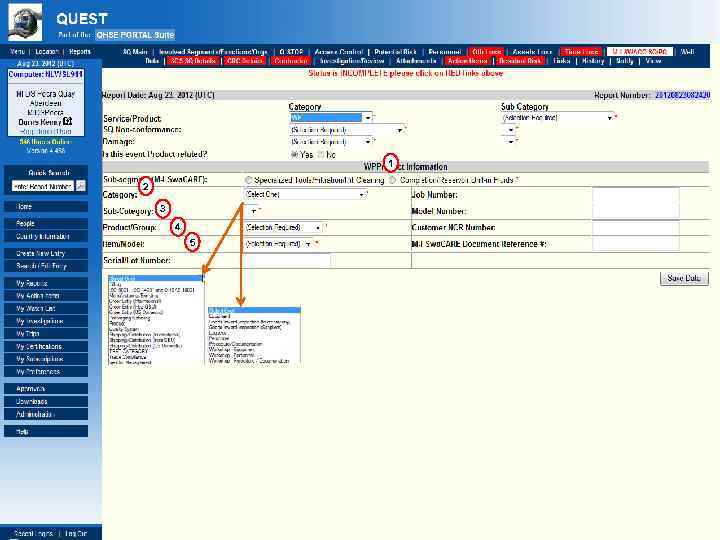Open the Personnel tab
Image resolution: width=720 pixels, height=540 pixels.
pos(444,52)
